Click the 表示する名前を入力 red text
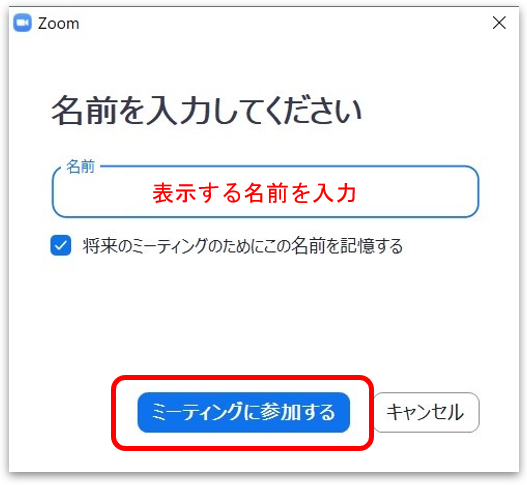The height and width of the screenshot is (485, 527). 254,193
